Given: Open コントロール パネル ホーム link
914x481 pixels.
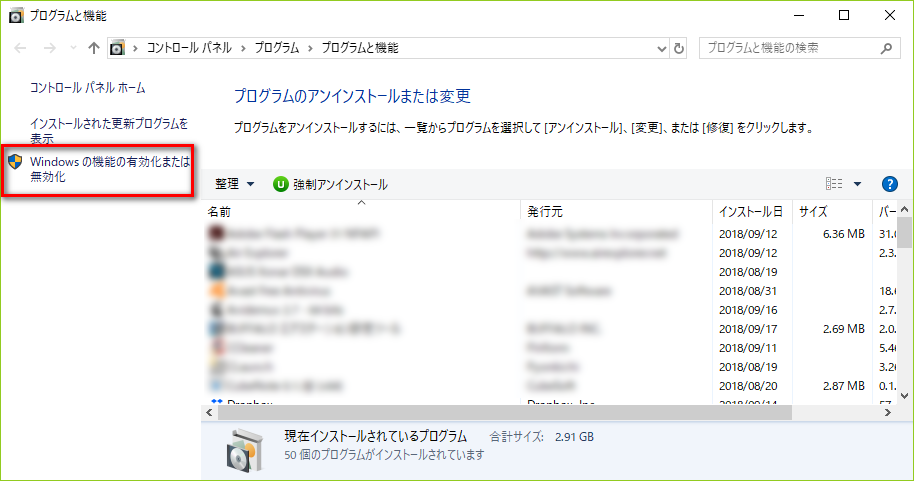Looking at the screenshot, I should [87, 88].
